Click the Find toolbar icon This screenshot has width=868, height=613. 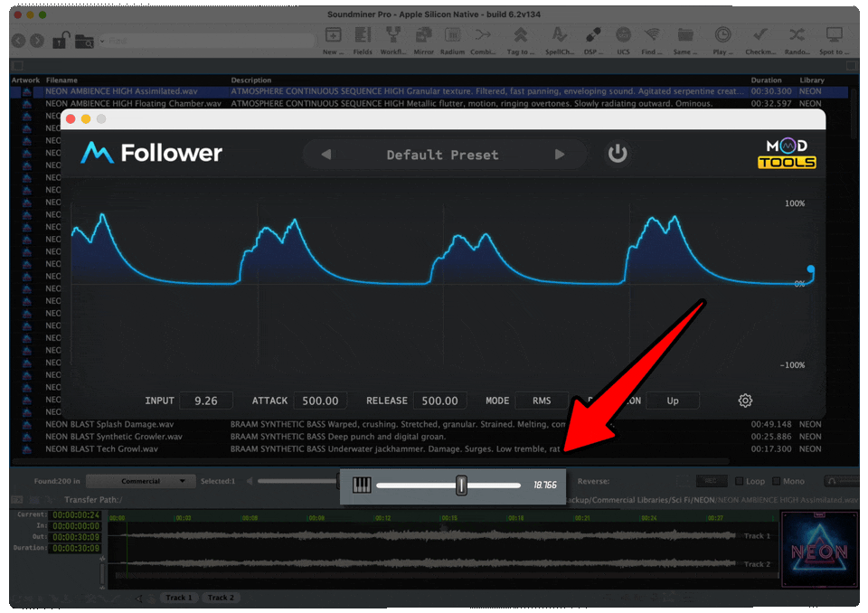tap(652, 35)
